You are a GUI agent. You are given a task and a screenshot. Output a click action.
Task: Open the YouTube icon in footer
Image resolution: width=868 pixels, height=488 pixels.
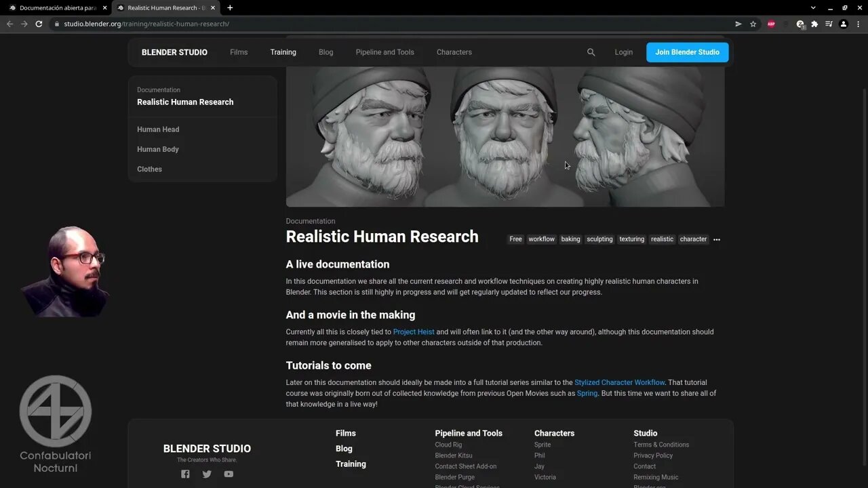click(229, 474)
